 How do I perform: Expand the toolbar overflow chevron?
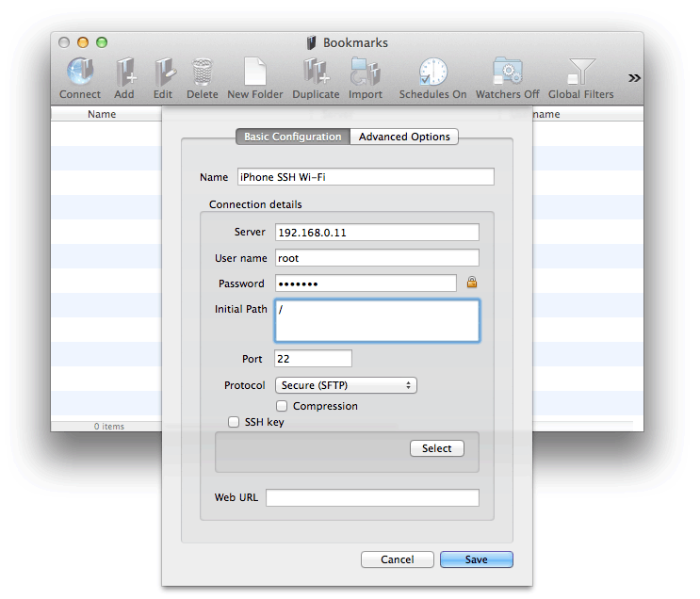[x=634, y=77]
